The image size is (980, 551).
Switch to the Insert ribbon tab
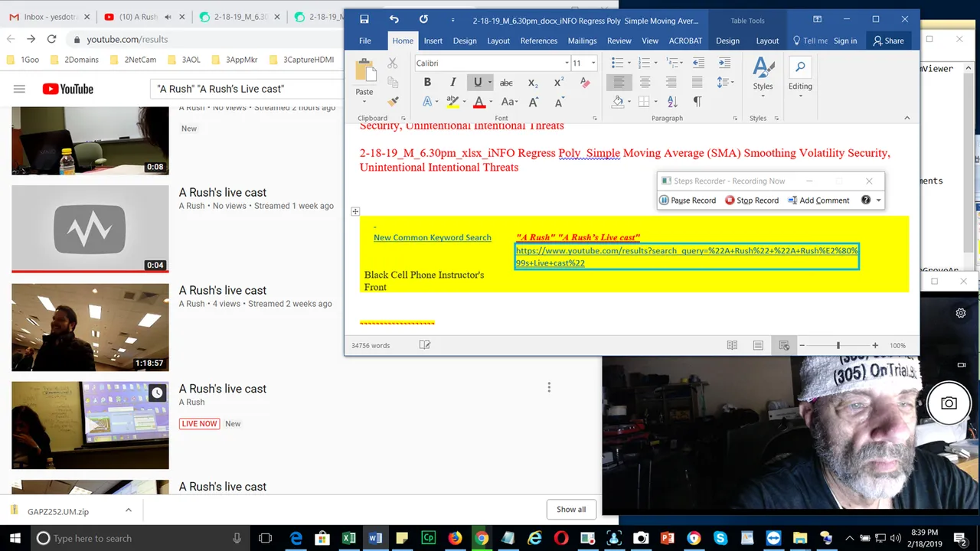pyautogui.click(x=433, y=41)
